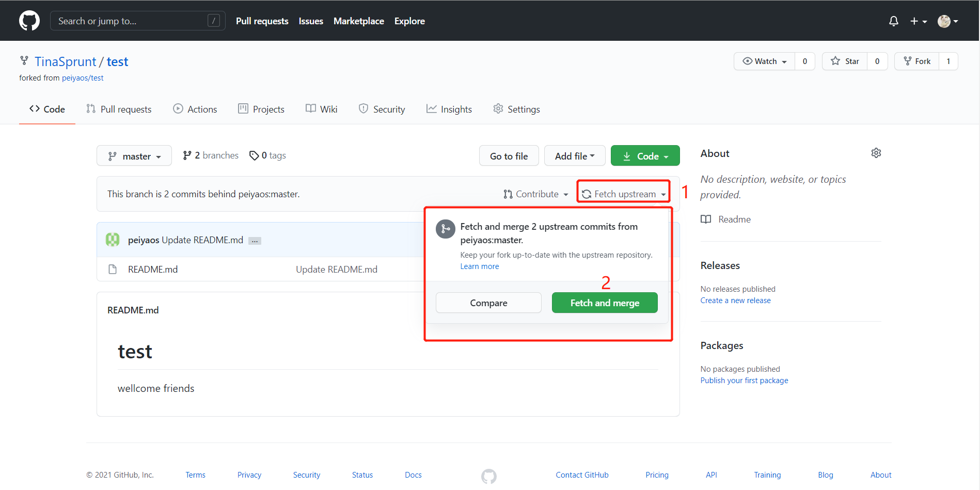Open the footer Contact GitHub link
The width and height of the screenshot is (980, 490).
(x=582, y=475)
